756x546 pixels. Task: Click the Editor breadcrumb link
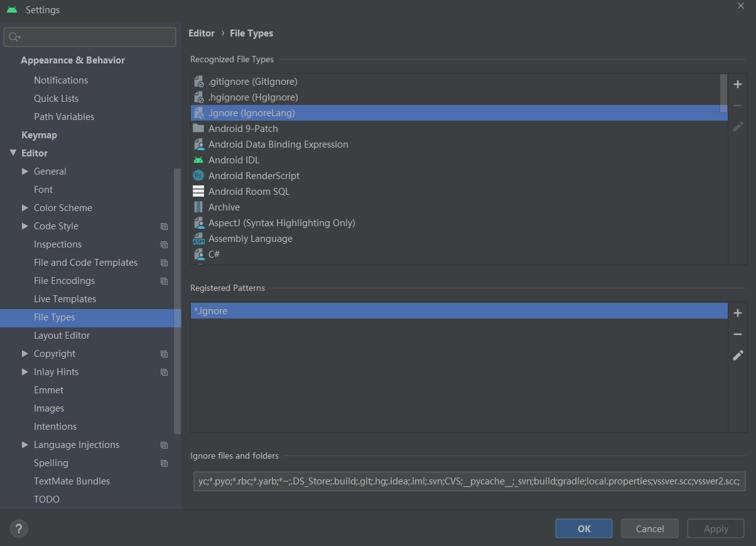[x=202, y=33]
